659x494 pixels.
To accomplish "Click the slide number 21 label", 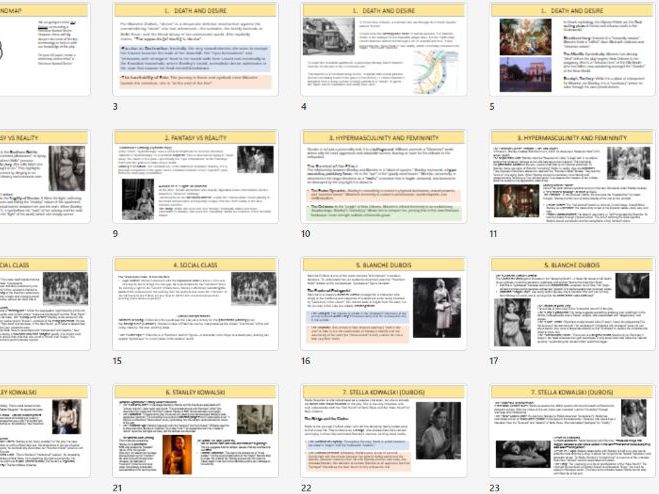I will click(x=118, y=486).
